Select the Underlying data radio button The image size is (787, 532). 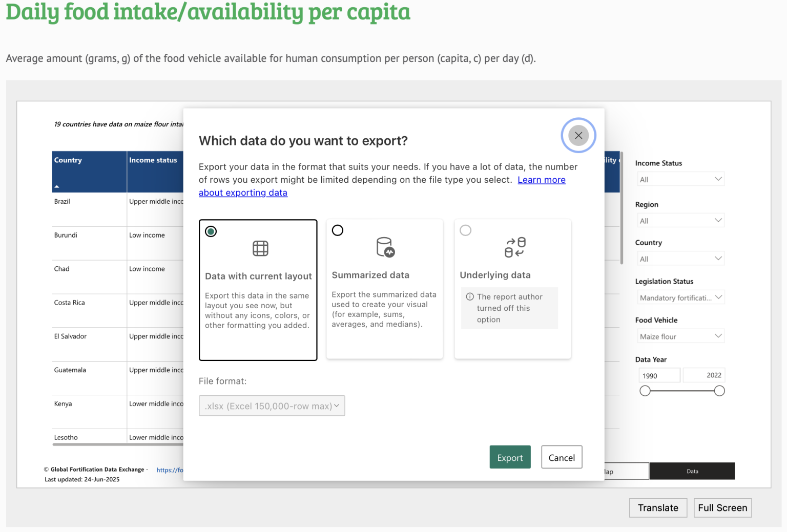(465, 230)
